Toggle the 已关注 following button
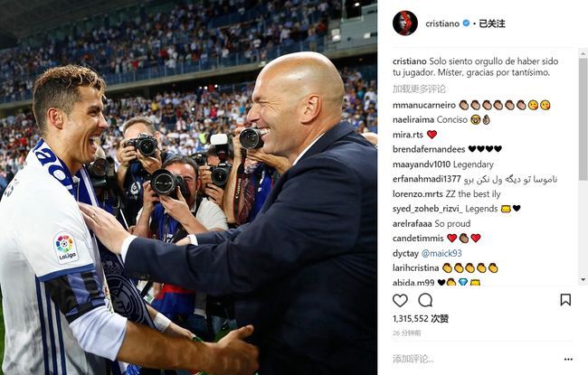This screenshot has height=375, width=588. pyautogui.click(x=492, y=23)
